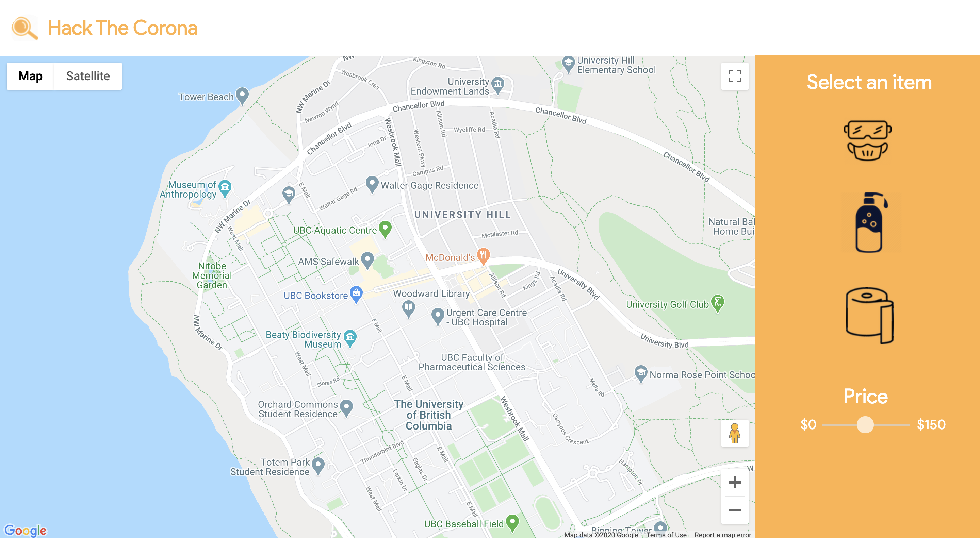Click the Woodward Library marker
This screenshot has height=538, width=980.
click(x=409, y=309)
